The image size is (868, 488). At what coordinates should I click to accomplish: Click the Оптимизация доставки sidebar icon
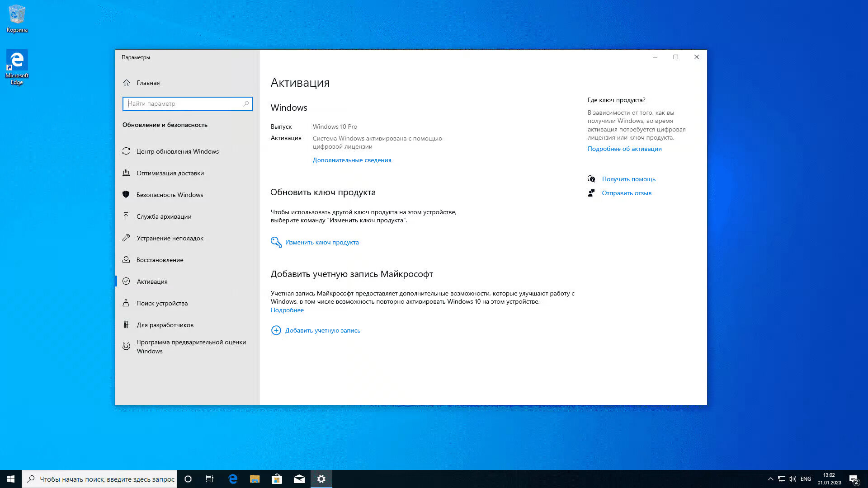tap(126, 173)
